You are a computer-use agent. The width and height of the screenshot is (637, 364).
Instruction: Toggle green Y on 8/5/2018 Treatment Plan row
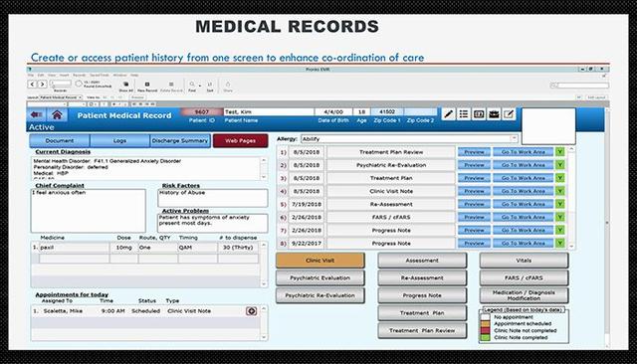559,178
